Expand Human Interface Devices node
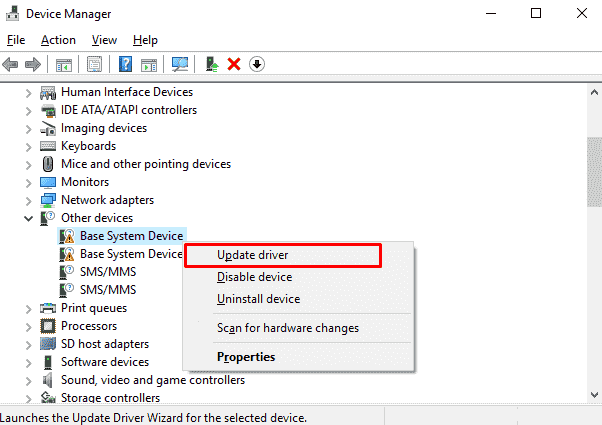Screen dimensions: 602x425 point(28,93)
